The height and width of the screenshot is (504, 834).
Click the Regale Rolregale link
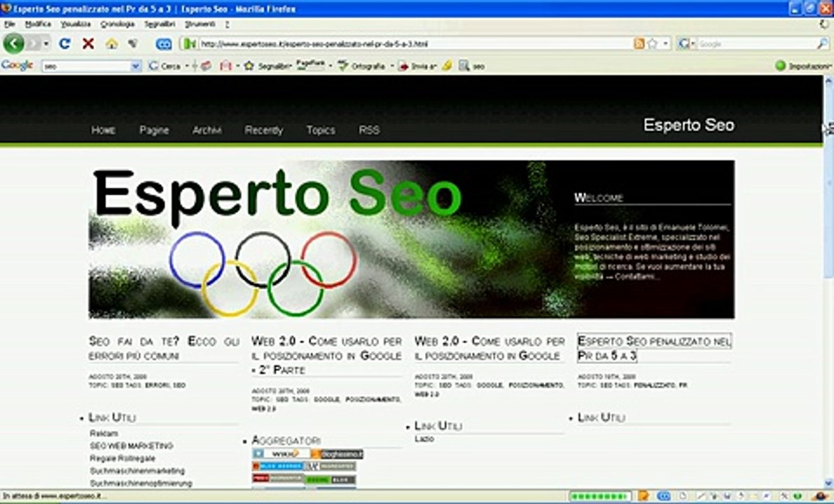[123, 458]
